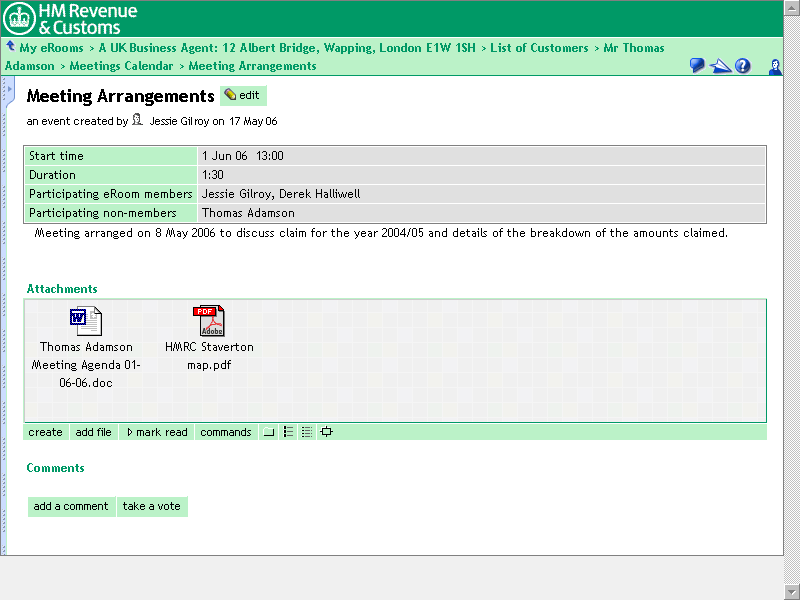Switch attachments to small icon list view
This screenshot has height=600, width=800.
coord(288,432)
